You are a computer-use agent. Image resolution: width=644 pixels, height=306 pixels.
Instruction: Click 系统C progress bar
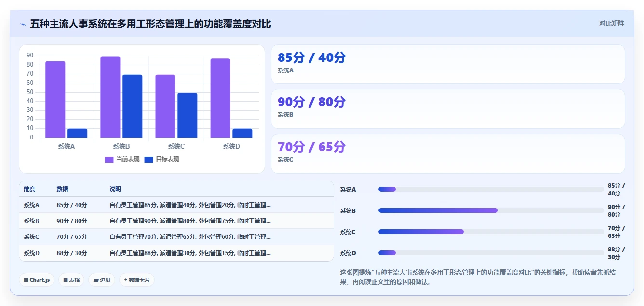[491, 232]
